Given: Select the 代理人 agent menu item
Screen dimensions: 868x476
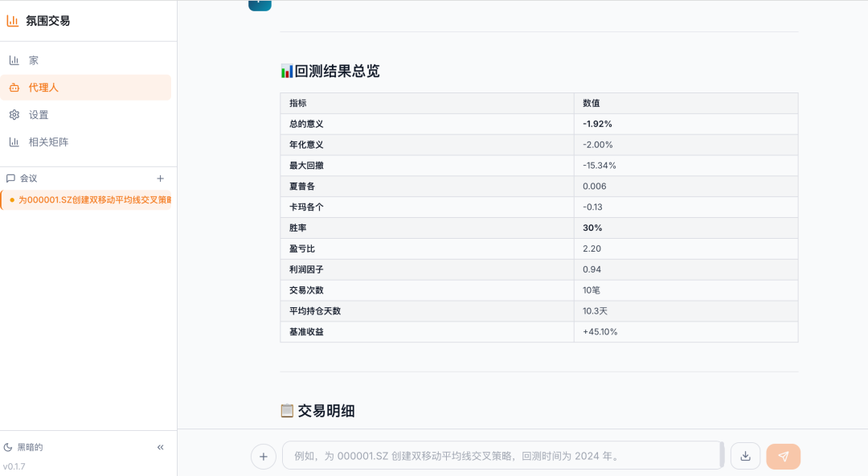Looking at the screenshot, I should tap(86, 88).
